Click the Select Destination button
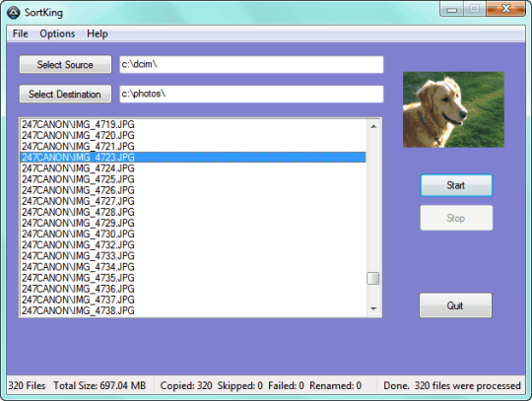Viewport: 532px width, 401px height. pyautogui.click(x=65, y=94)
